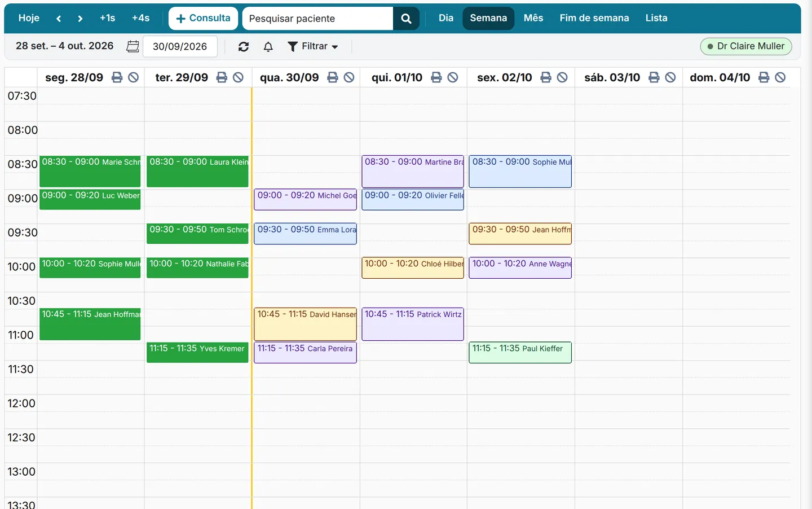Screen dimensions: 812x509
Task: Print the schedule for ter. 29/09
Action: click(x=222, y=77)
